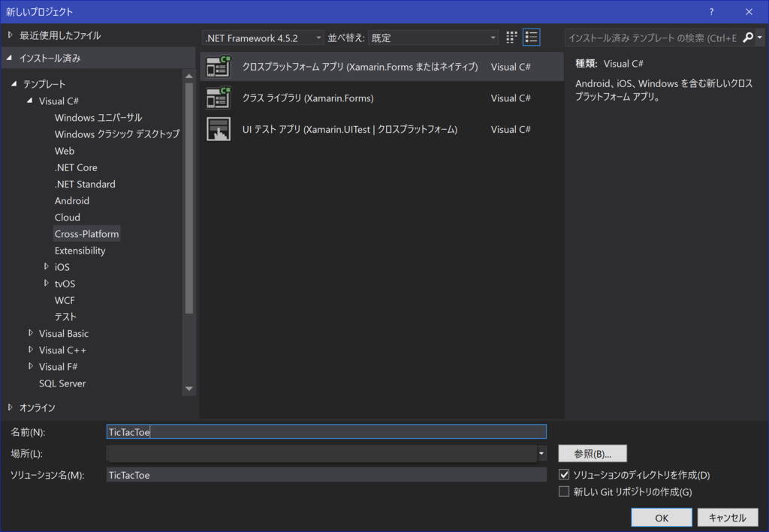This screenshot has width=769, height=532.
Task: Click the solution name input field
Action: (x=326, y=475)
